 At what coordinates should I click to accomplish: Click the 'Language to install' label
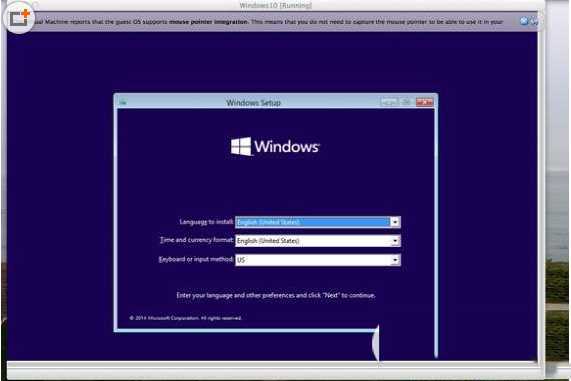click(x=206, y=221)
